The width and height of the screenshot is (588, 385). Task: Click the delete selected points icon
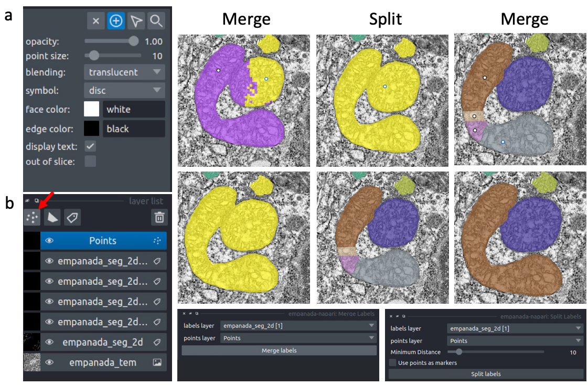click(95, 21)
